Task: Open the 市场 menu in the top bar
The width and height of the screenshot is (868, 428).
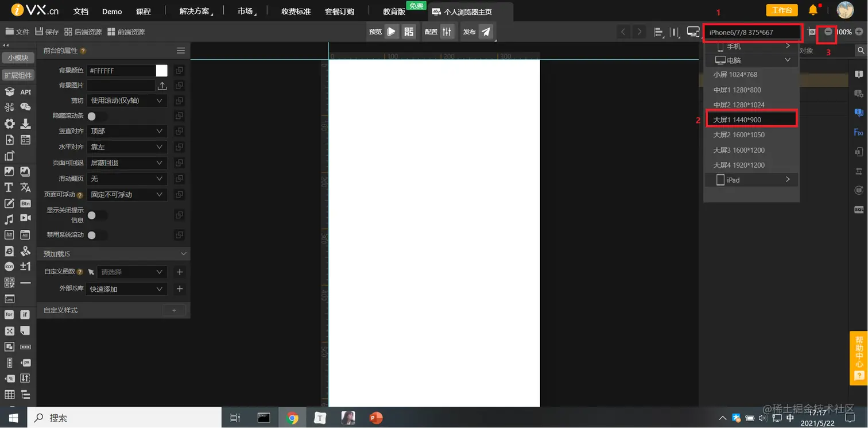Action: pyautogui.click(x=246, y=11)
